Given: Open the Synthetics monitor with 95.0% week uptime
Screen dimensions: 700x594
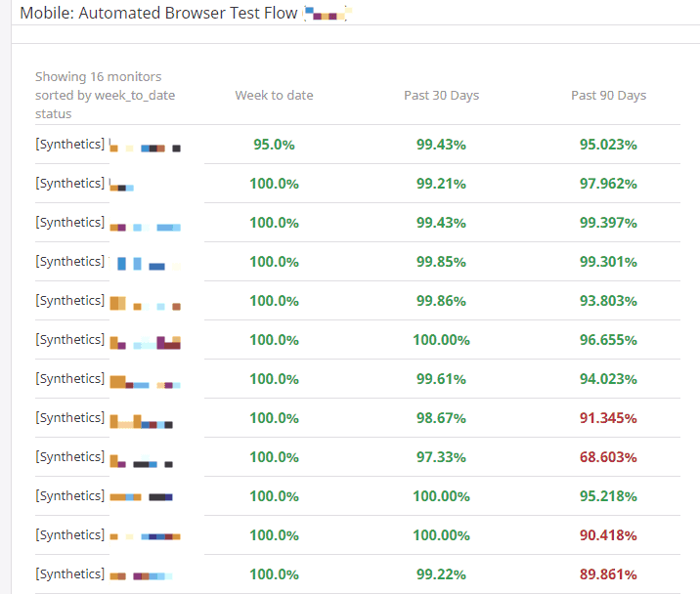Looking at the screenshot, I should pos(109,145).
